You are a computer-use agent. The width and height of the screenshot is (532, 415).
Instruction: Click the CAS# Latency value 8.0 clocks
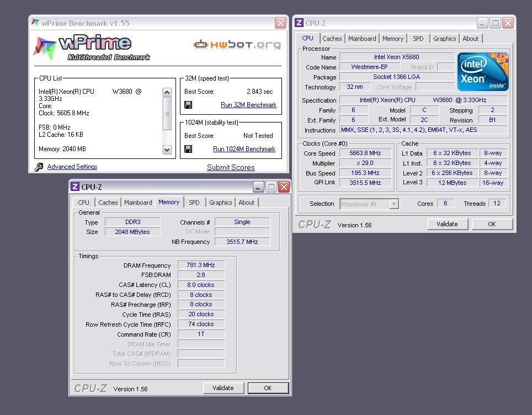click(x=201, y=285)
